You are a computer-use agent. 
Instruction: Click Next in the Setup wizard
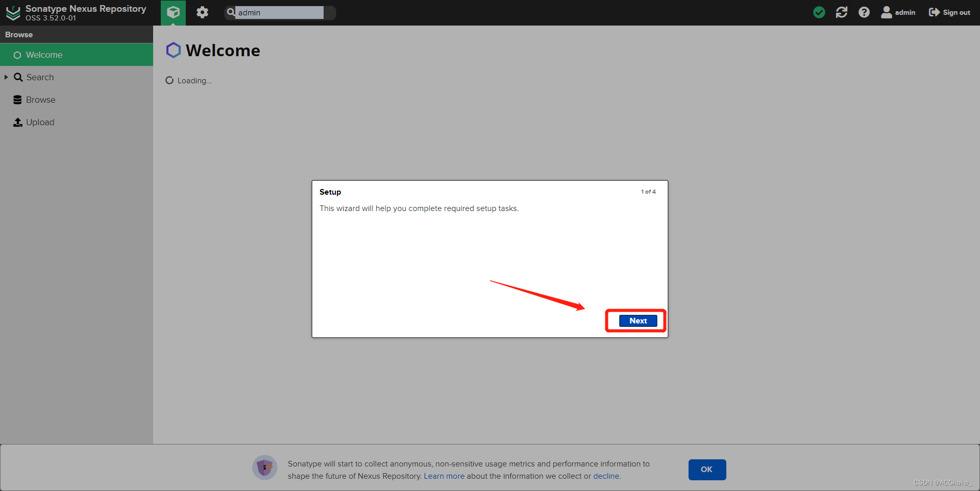(638, 321)
